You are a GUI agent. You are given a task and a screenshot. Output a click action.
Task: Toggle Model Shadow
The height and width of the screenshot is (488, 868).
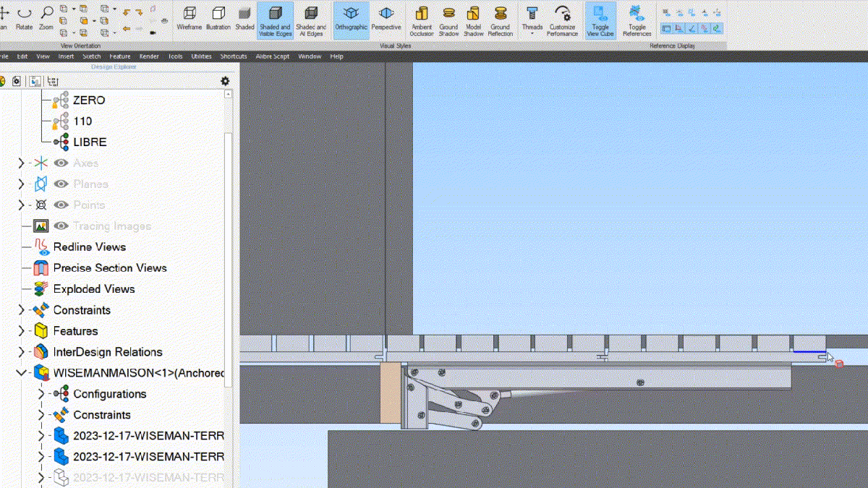(x=473, y=20)
